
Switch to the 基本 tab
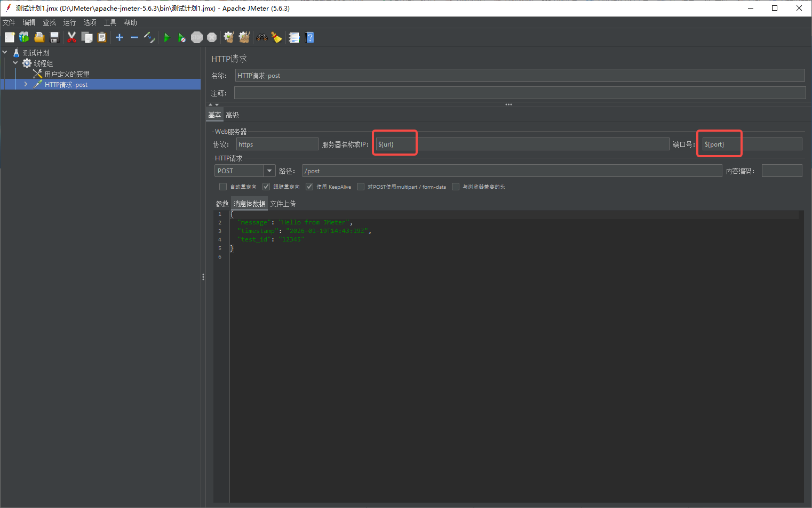click(x=214, y=115)
